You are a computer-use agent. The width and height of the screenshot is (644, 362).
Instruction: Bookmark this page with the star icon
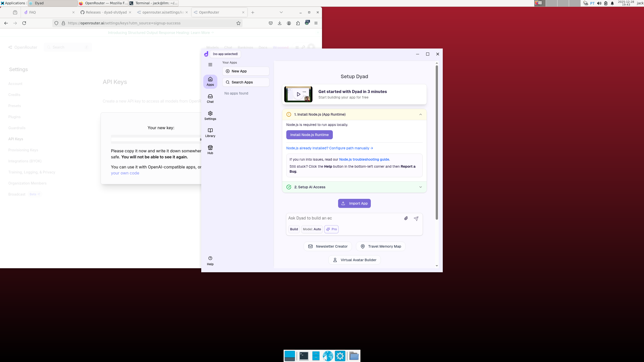(x=238, y=23)
